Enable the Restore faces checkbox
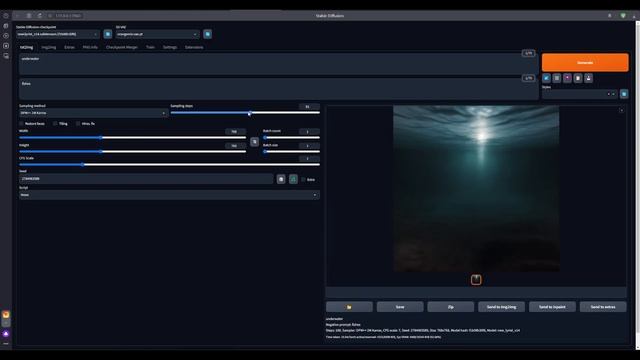This screenshot has width=640, height=360. pos(22,124)
